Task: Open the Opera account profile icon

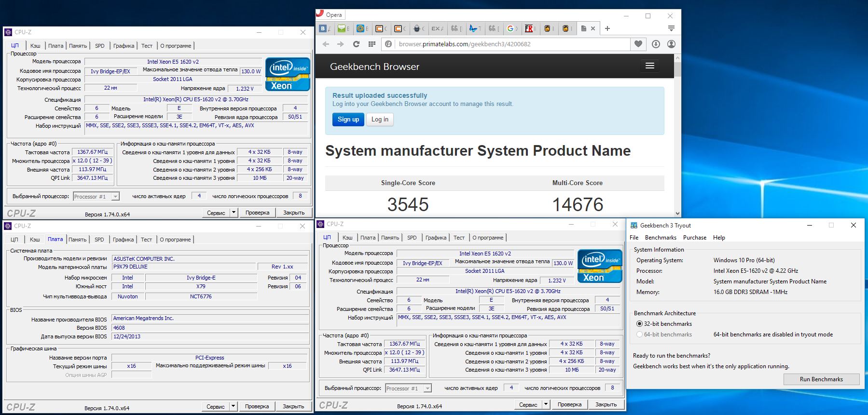Action: coord(671,44)
